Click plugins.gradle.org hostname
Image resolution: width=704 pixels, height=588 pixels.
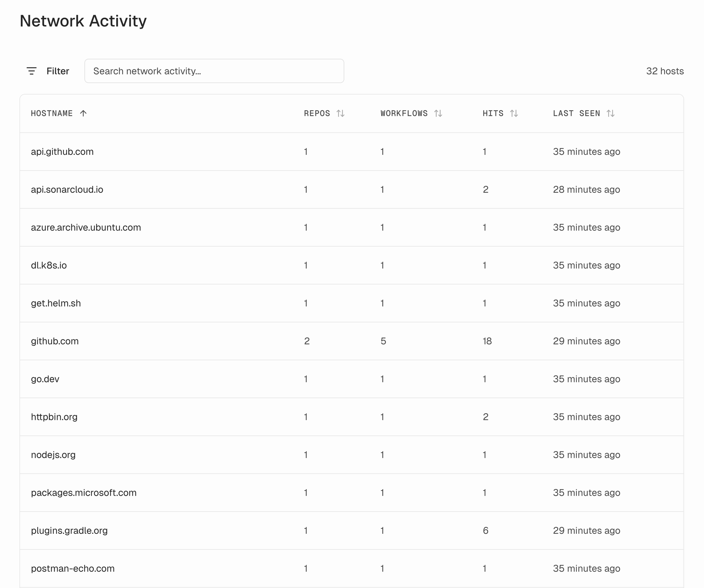tap(69, 531)
